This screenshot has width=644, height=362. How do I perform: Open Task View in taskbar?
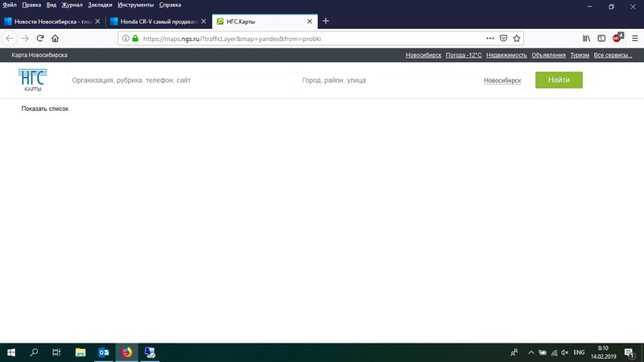tap(56, 352)
